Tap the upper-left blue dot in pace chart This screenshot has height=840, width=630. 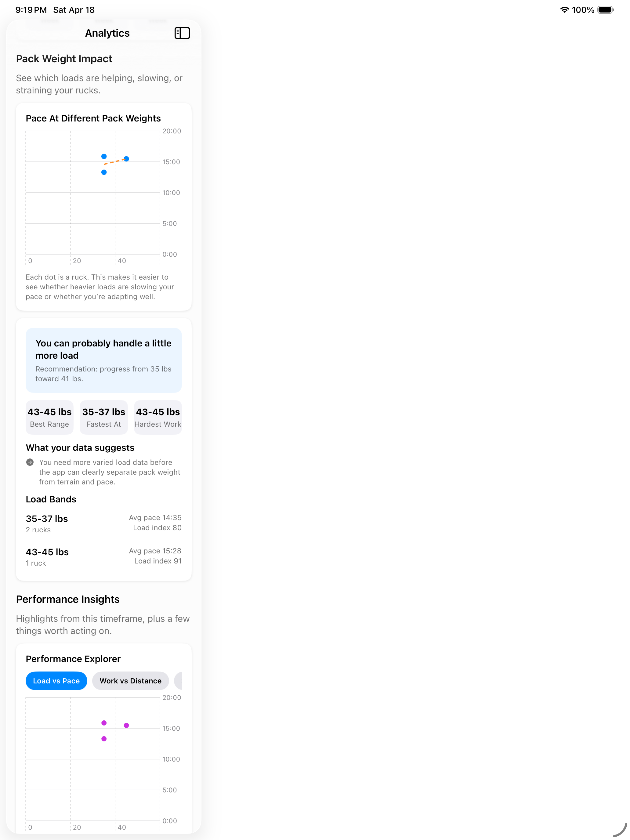[x=104, y=157]
